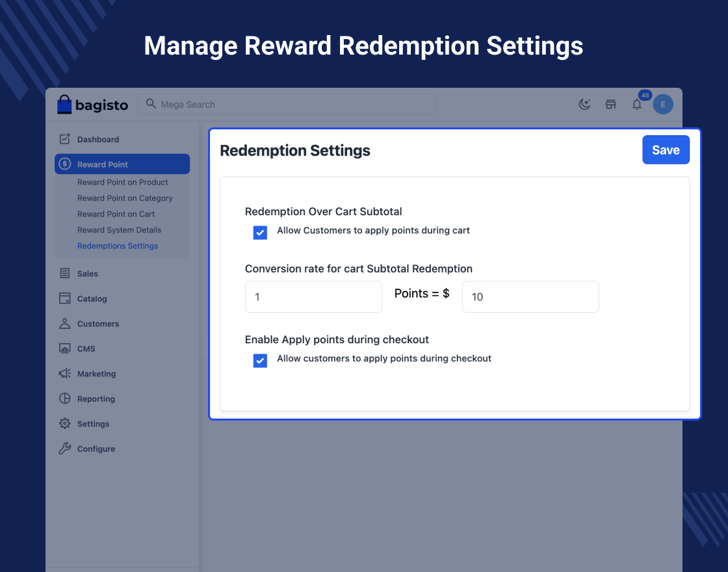Uncheck Allow Customers to apply points during cart
The width and height of the screenshot is (728, 572).
pyautogui.click(x=260, y=233)
